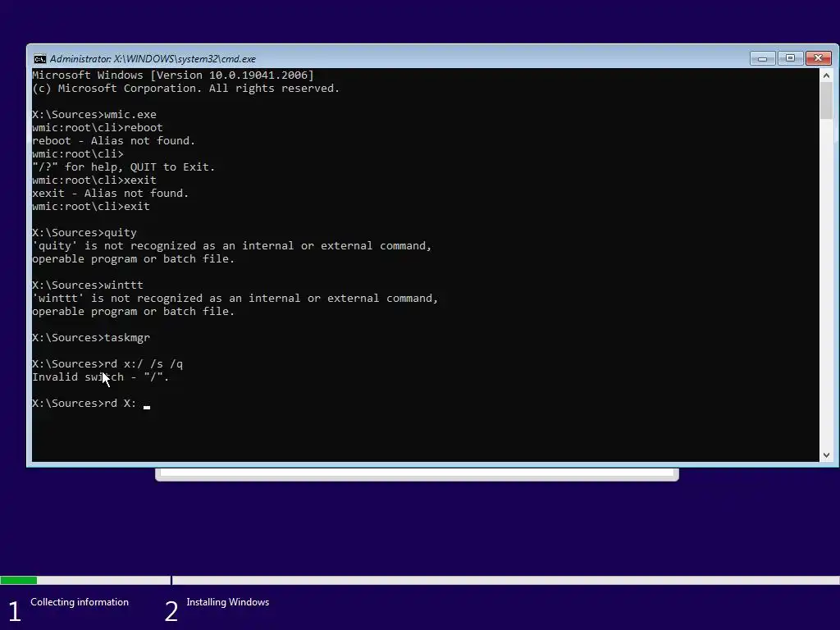This screenshot has height=630, width=840.
Task: Click the 'Invalid switch' error message
Action: click(101, 377)
